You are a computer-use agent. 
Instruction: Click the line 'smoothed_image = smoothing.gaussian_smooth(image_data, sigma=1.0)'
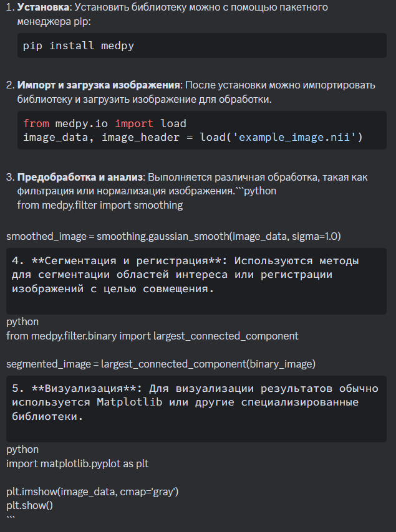pos(173,236)
